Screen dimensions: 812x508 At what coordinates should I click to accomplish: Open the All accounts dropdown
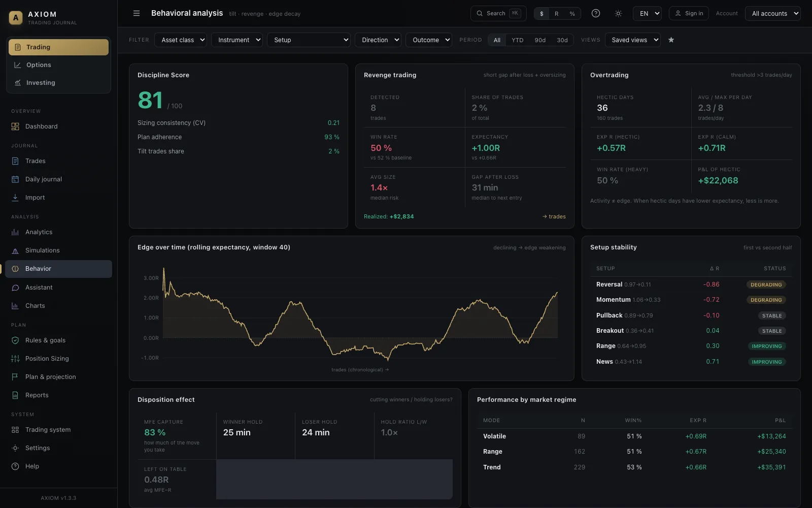tap(773, 14)
